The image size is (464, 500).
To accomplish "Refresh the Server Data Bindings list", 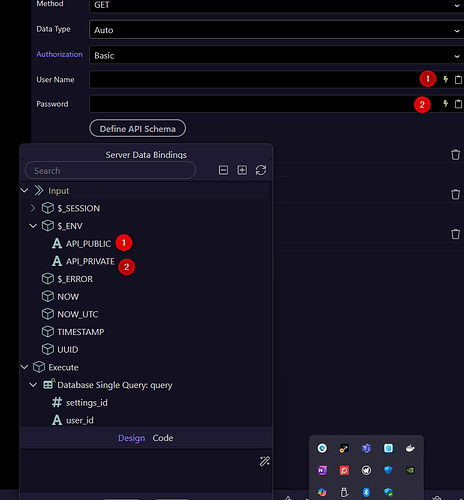I will [x=261, y=170].
